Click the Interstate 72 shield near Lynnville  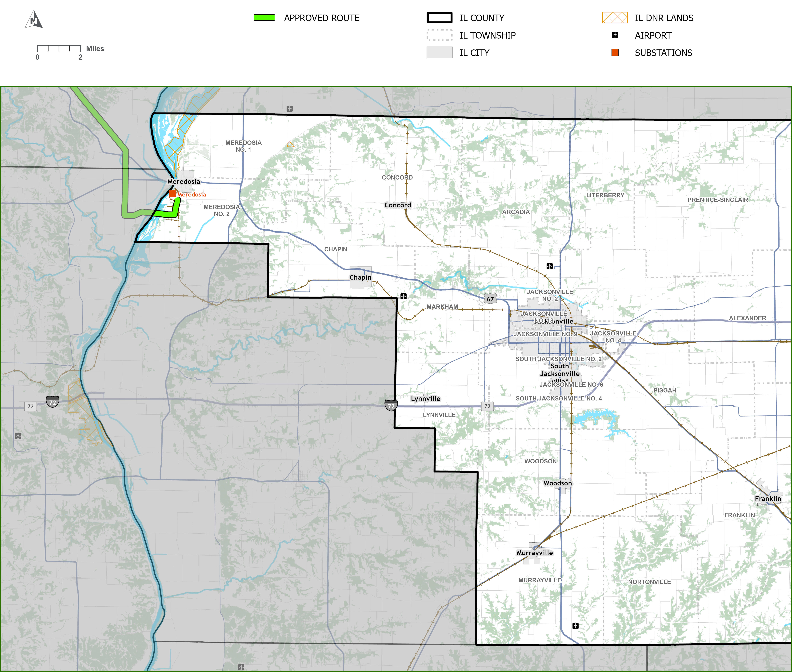tap(391, 405)
